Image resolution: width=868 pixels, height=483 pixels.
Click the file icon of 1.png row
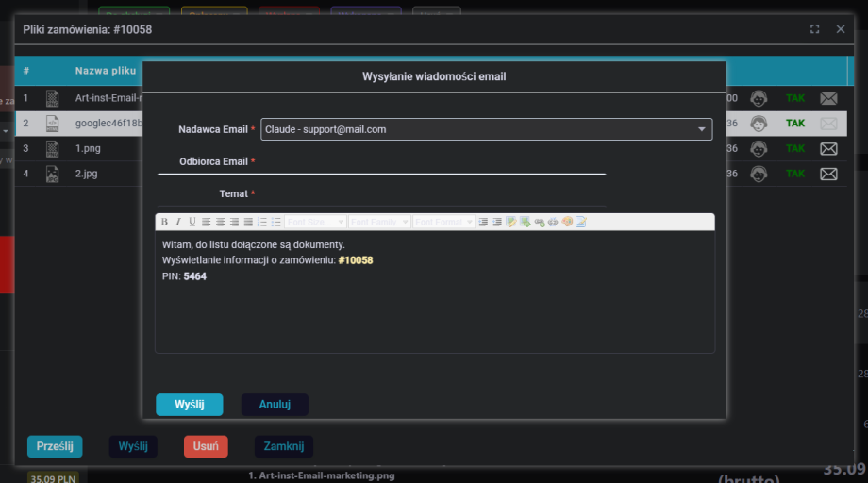[53, 149]
